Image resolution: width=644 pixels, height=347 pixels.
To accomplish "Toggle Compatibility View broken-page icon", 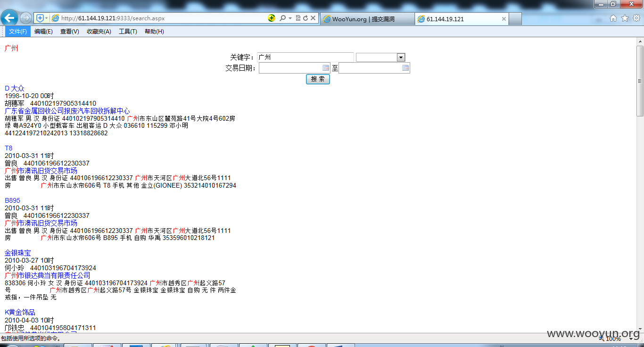I will click(x=298, y=18).
